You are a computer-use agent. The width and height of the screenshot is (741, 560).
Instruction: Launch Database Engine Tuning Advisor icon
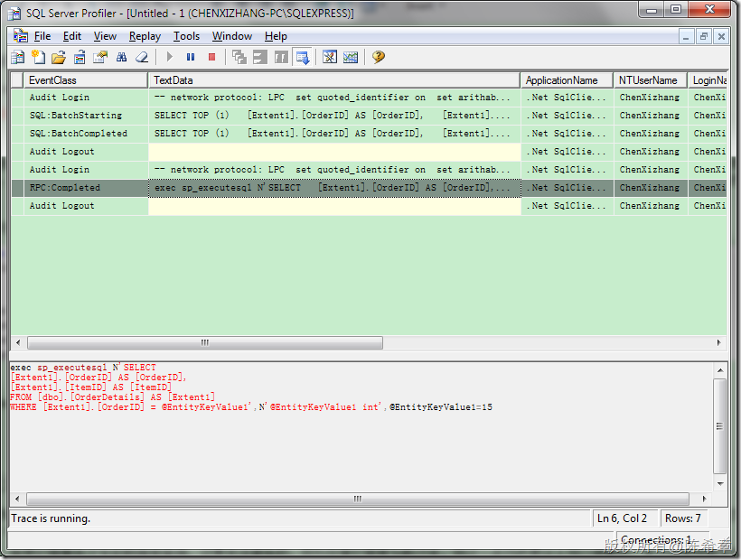point(330,57)
